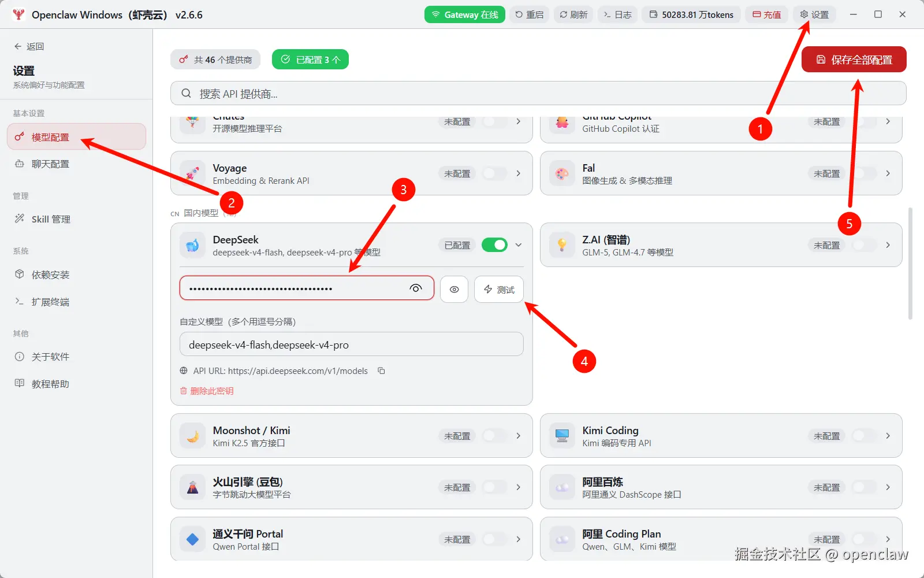Image resolution: width=924 pixels, height=578 pixels.
Task: Enable the Moonshot / Kimi switch
Action: click(494, 436)
